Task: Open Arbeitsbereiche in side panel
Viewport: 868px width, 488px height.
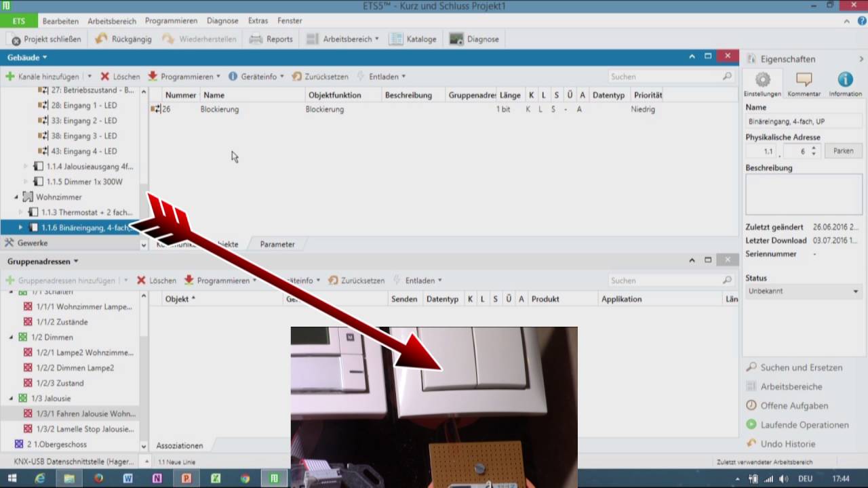Action: coord(785,386)
